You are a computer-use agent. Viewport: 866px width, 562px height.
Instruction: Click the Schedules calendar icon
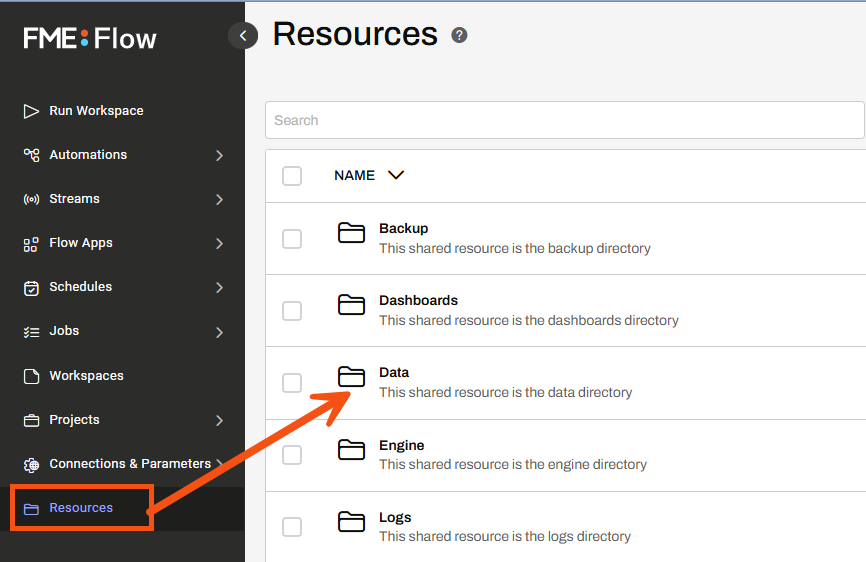click(31, 288)
